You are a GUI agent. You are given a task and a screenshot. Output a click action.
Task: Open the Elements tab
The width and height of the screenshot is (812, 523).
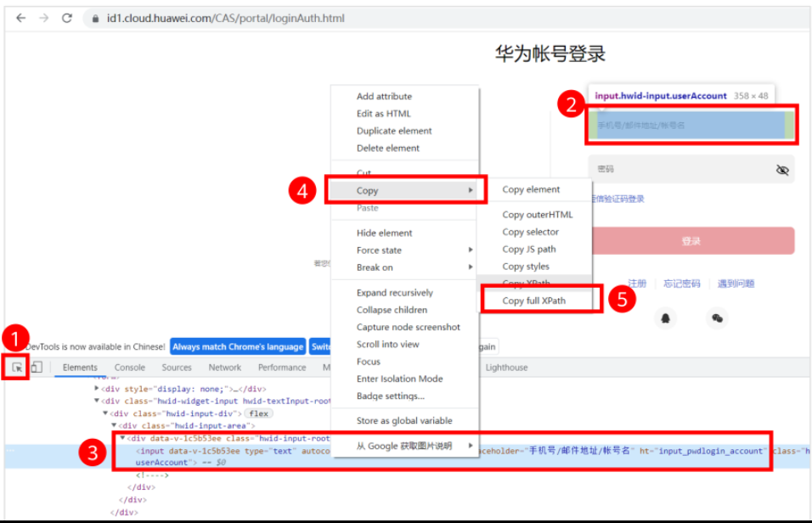[80, 367]
